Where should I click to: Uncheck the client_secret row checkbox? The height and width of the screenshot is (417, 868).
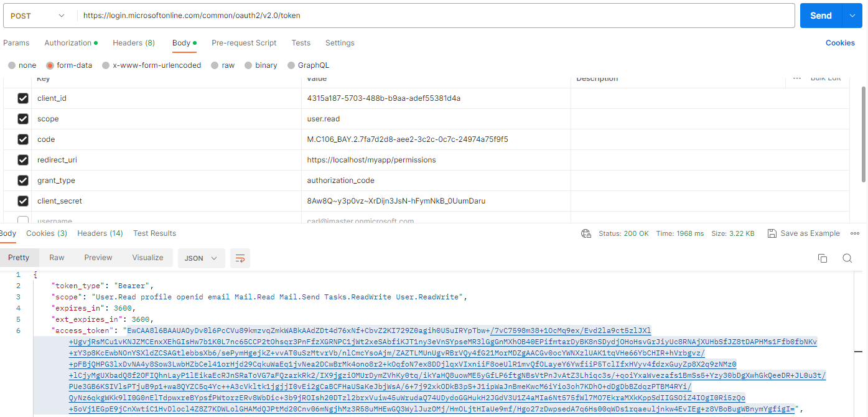[x=23, y=201]
